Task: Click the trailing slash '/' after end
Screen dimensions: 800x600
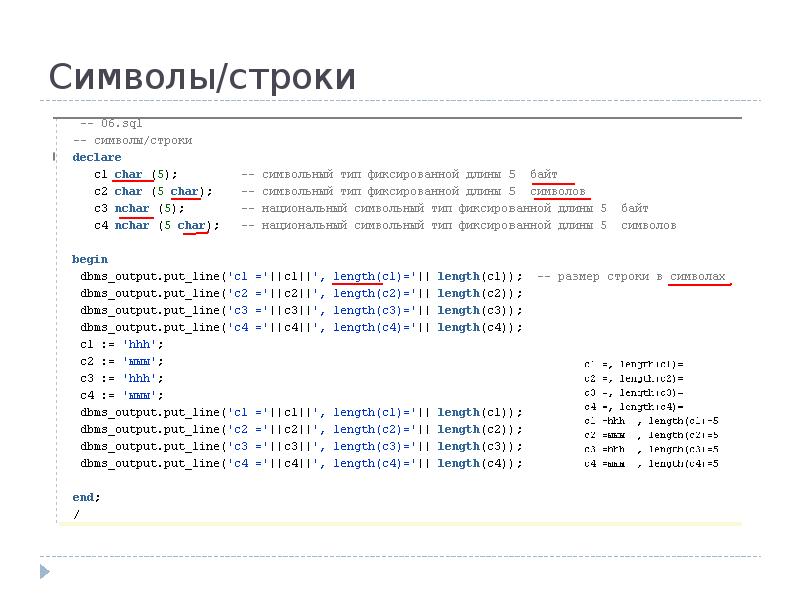Action: pos(76,514)
